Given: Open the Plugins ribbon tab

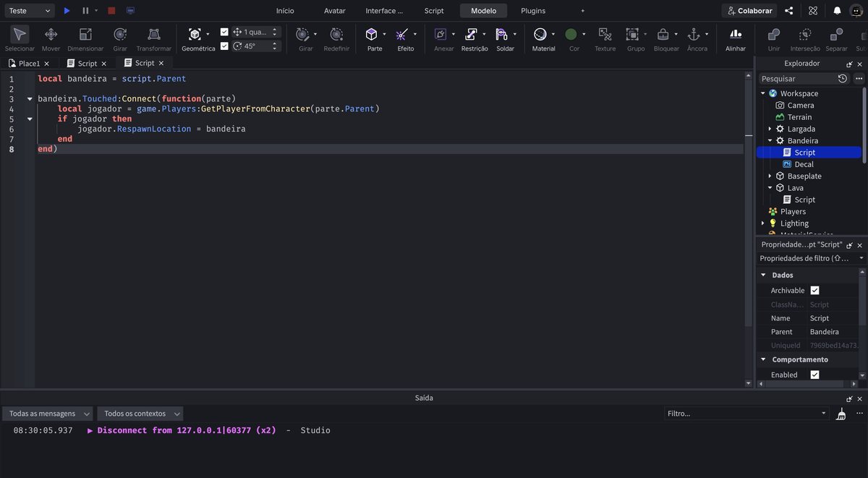Looking at the screenshot, I should pos(533,11).
